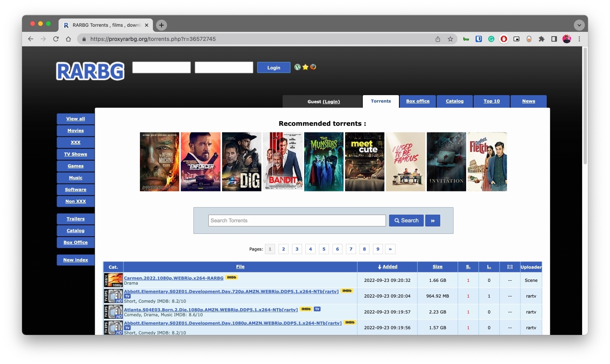Click Meet Cute movie poster
610x364 pixels.
point(365,162)
